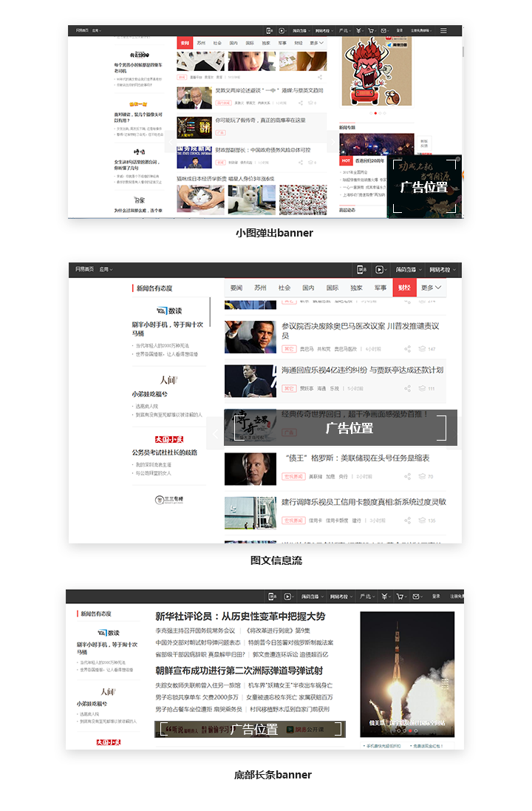The width and height of the screenshot is (532, 811).
Task: Click shopping cart icon in 小图弹出banner screenshot header
Action: [371, 30]
